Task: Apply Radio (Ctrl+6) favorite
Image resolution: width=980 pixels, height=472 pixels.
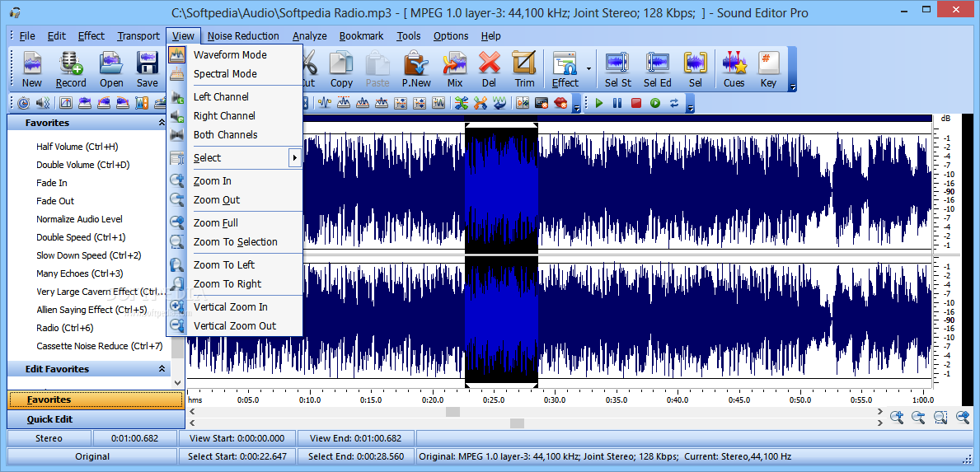Action: pos(64,328)
